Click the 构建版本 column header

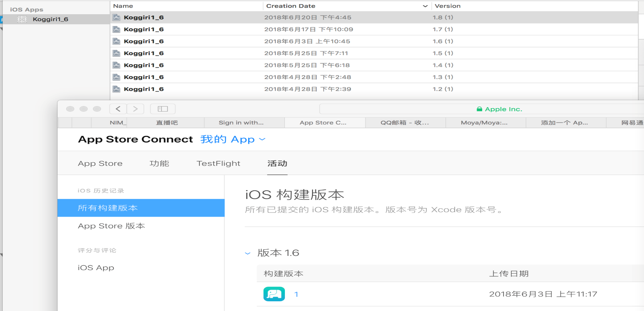(284, 274)
